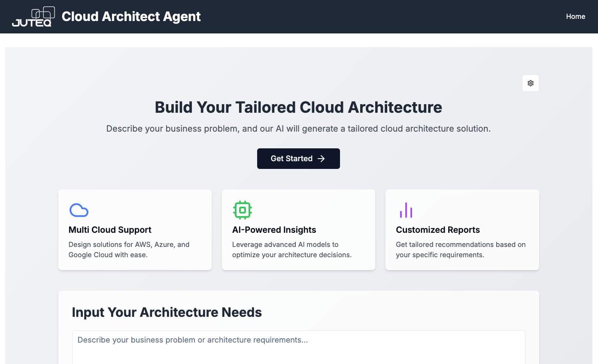Click the green chip icon on AI-Powered Insights card
This screenshot has width=598, height=364.
(x=243, y=210)
